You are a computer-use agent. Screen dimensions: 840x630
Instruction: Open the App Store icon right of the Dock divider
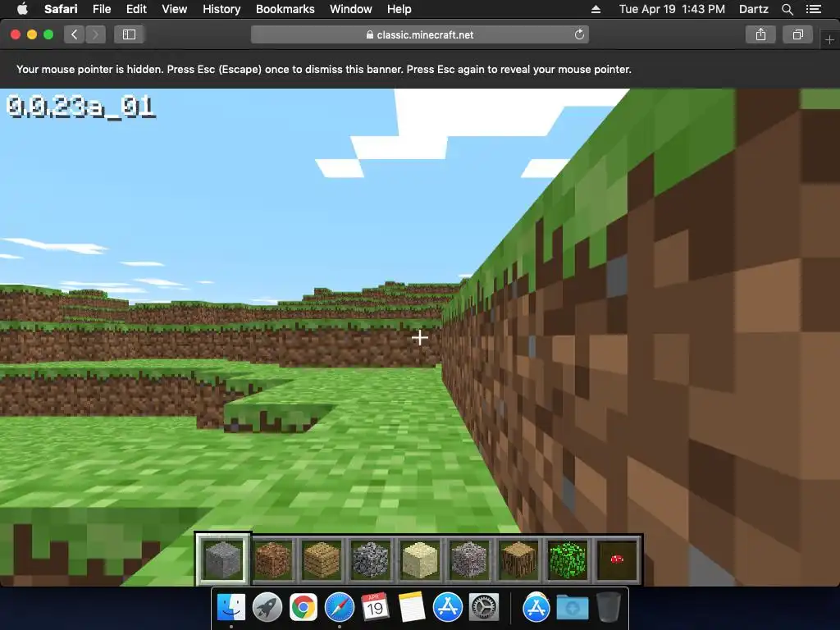tap(536, 608)
